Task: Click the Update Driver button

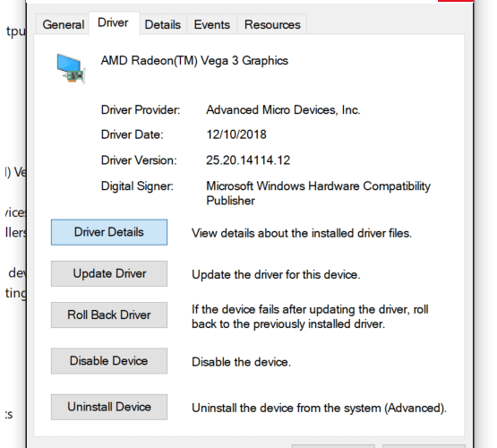Action: [x=109, y=273]
